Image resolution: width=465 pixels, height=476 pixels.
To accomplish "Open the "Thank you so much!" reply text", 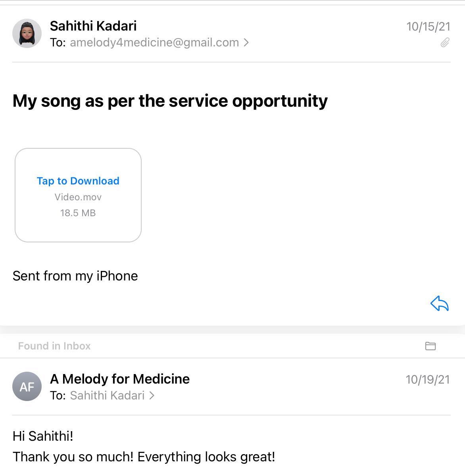I will coord(144,457).
